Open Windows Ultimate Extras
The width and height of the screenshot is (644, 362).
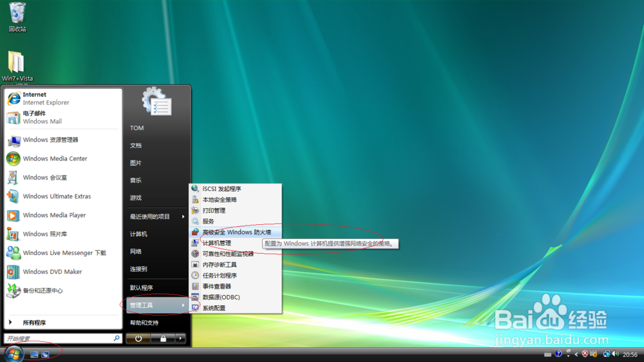(62, 196)
